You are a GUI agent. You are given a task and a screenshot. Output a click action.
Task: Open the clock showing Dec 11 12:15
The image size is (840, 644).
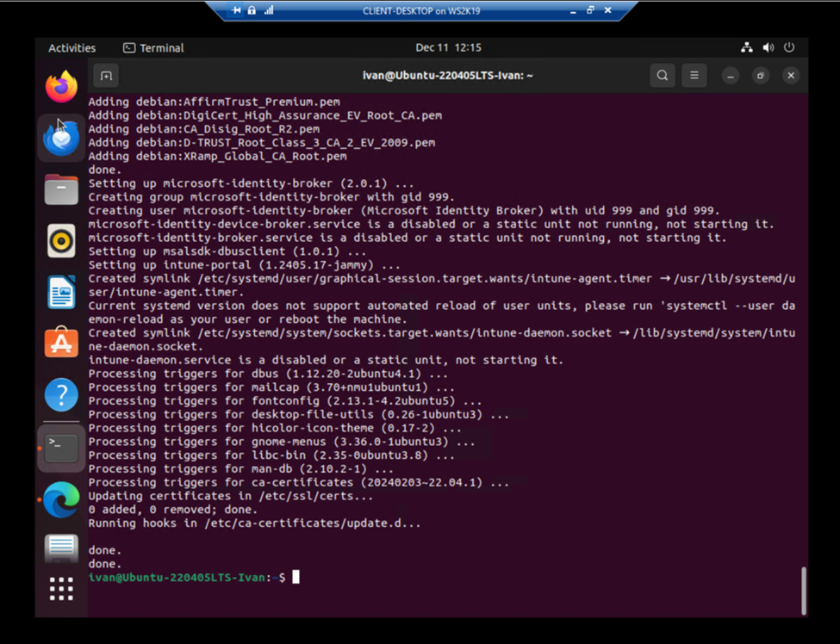pyautogui.click(x=448, y=48)
